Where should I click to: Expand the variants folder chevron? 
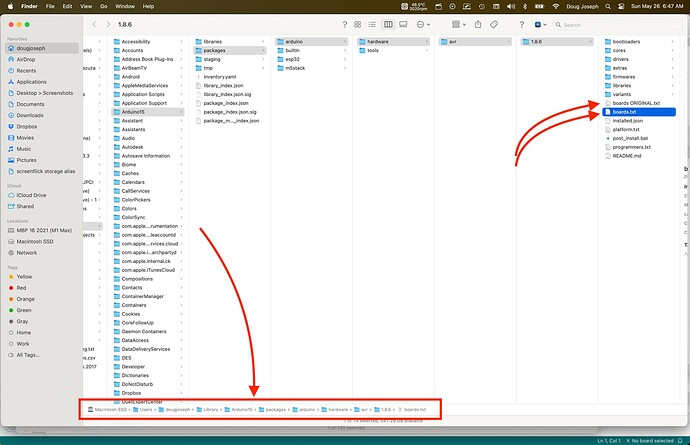[672, 94]
